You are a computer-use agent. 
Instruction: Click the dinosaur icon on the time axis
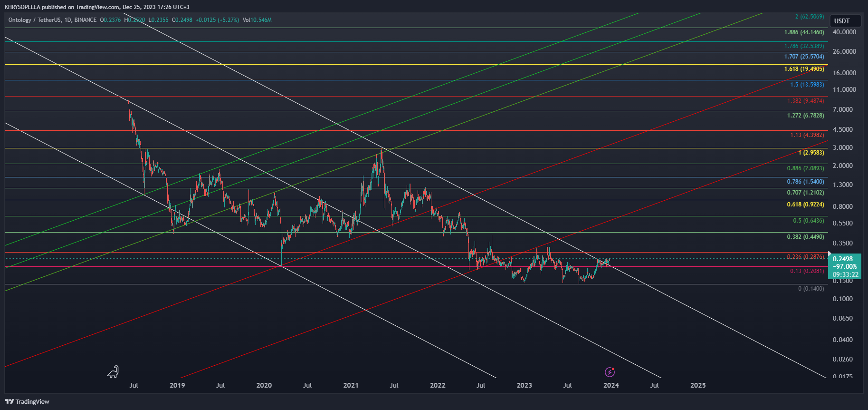(113, 371)
